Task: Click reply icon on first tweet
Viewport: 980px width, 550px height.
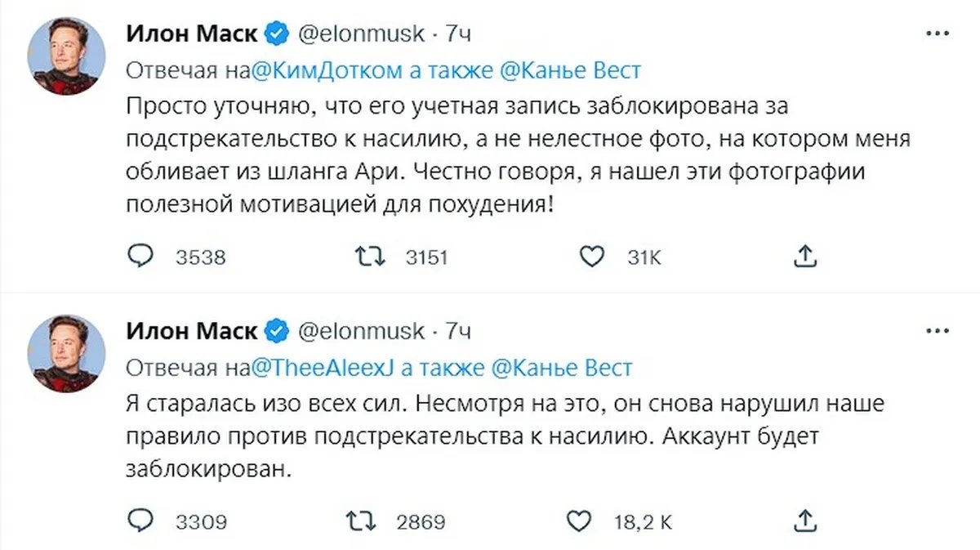Action: (x=140, y=257)
